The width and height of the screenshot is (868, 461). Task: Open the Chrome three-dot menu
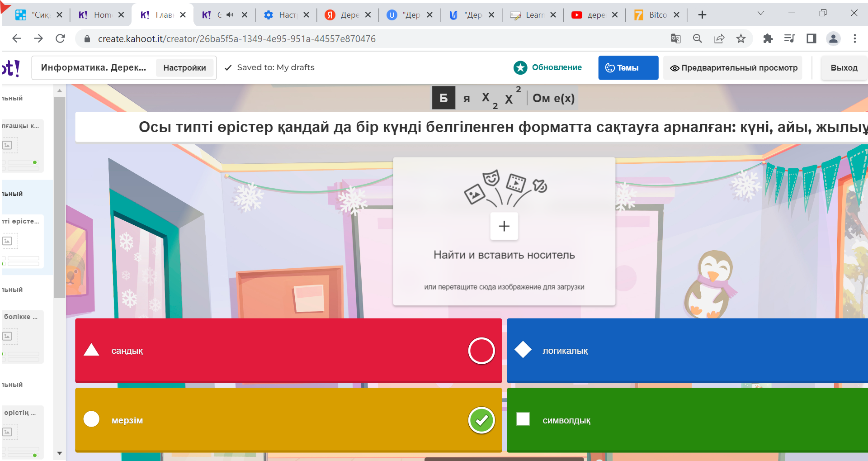[x=855, y=38]
